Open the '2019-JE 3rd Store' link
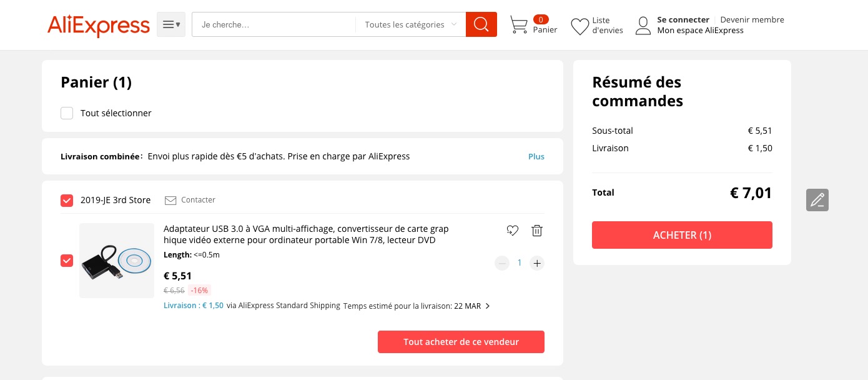The width and height of the screenshot is (868, 380). click(x=116, y=200)
